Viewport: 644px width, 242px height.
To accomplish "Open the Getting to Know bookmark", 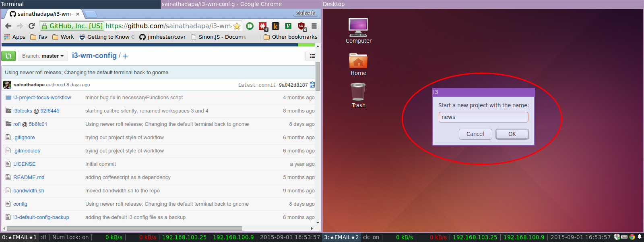I will (107, 37).
